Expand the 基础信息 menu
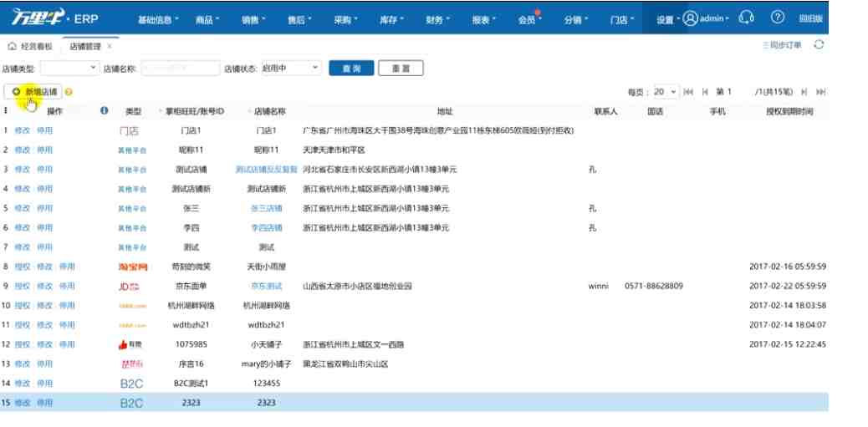 click(158, 19)
